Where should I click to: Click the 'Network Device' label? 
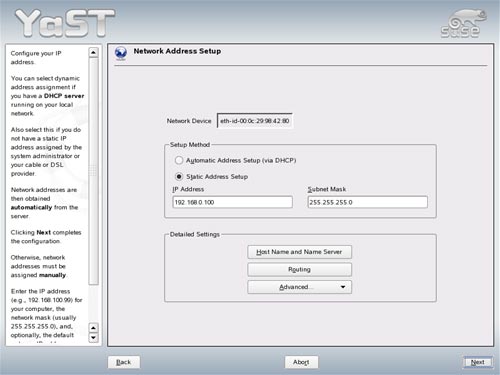click(189, 121)
